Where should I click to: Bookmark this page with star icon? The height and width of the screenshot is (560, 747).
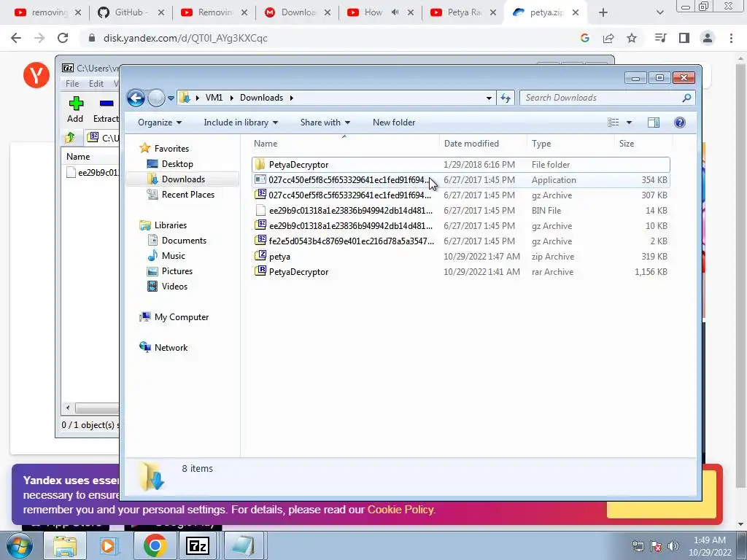tap(632, 38)
